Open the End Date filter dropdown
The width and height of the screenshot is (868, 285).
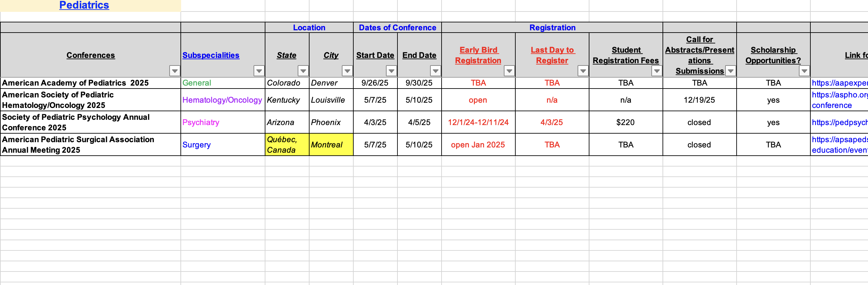435,71
